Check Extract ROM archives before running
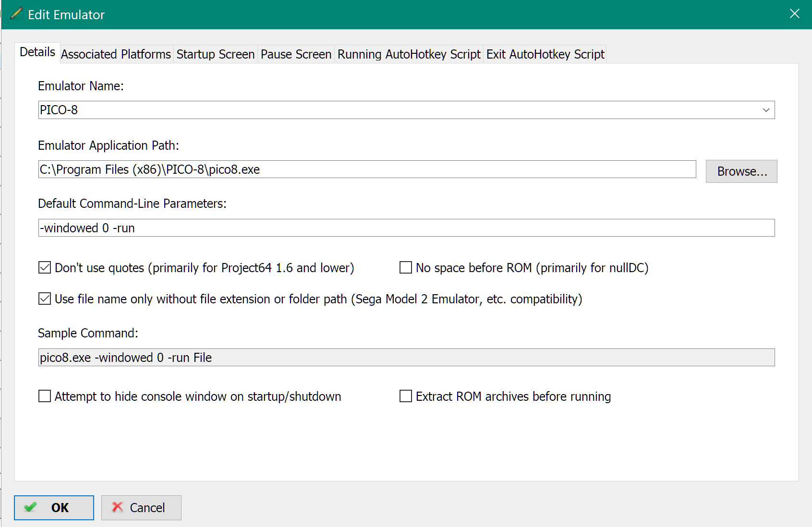 [x=406, y=396]
